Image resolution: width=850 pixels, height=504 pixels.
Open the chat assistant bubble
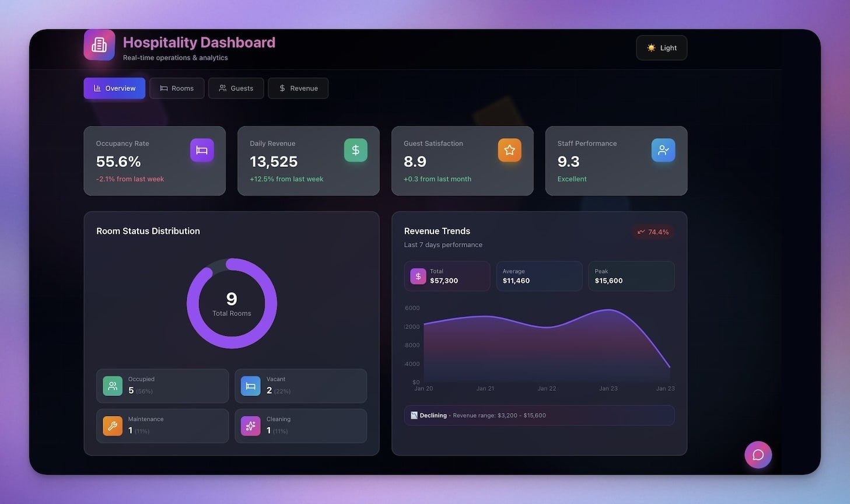point(758,454)
